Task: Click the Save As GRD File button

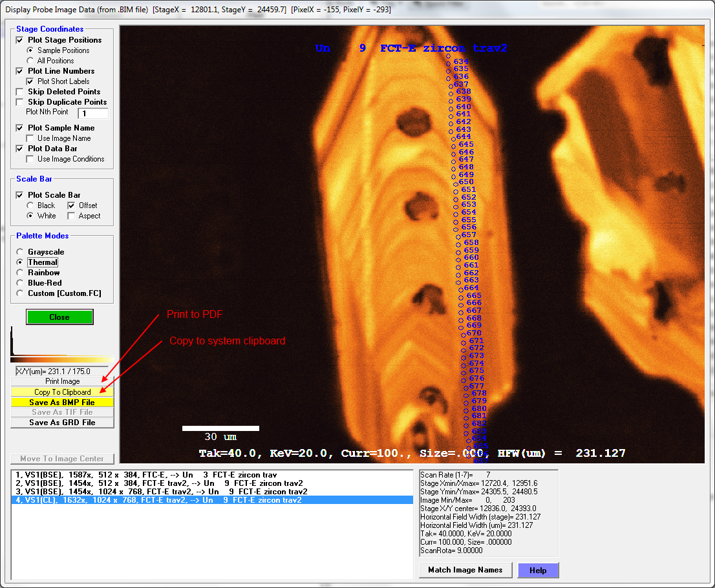Action: click(62, 423)
